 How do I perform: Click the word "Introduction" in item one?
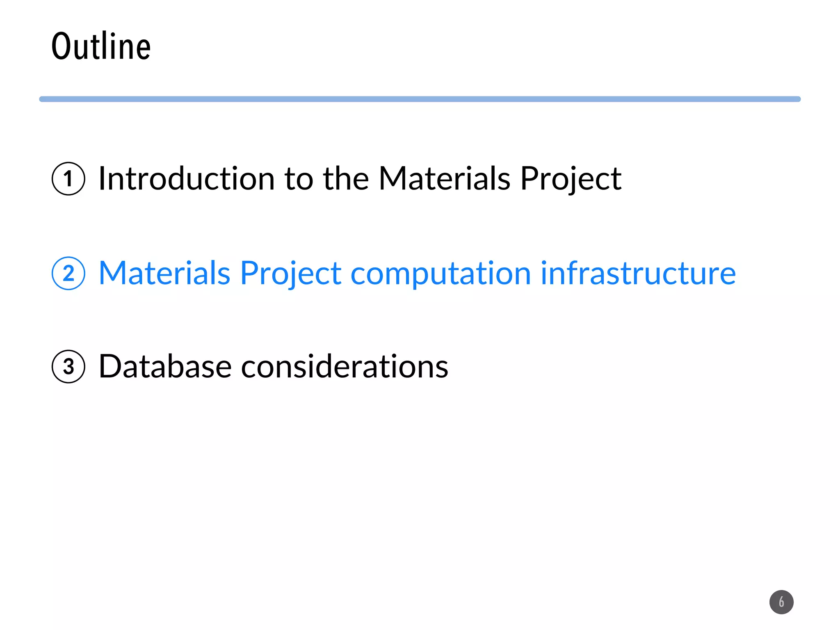[x=187, y=179]
